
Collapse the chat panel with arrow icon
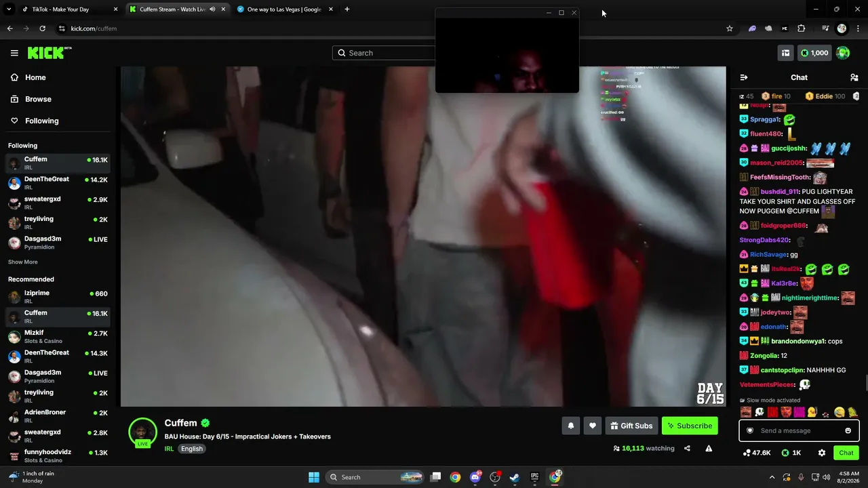pyautogui.click(x=744, y=77)
